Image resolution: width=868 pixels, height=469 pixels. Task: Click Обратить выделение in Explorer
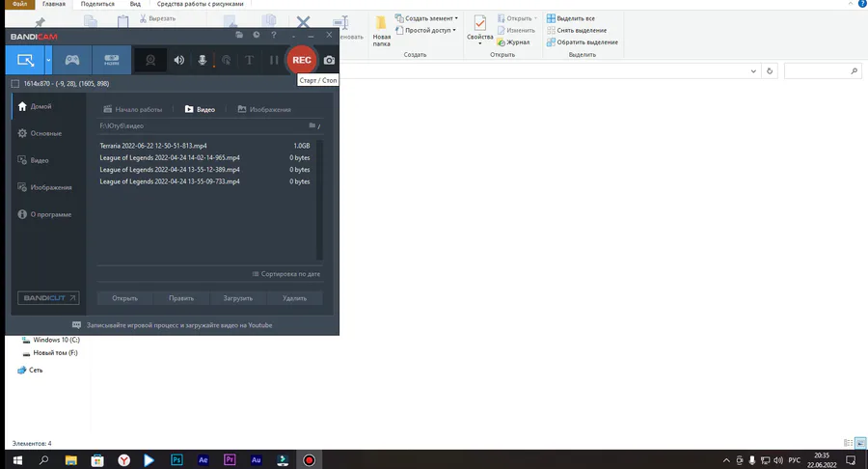583,42
